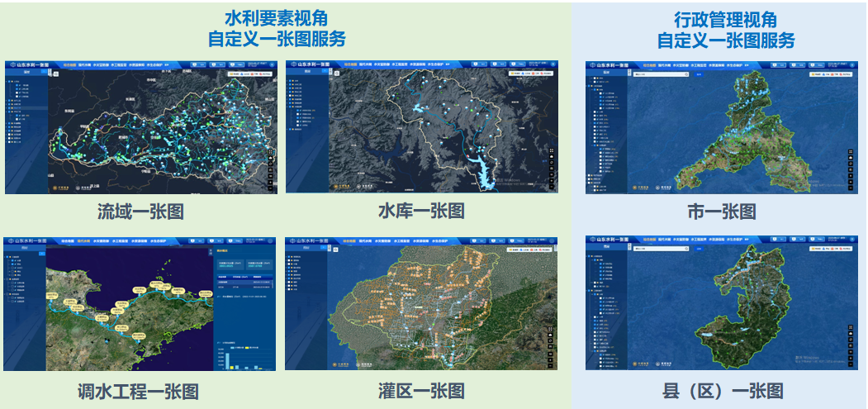
Task: Click the data table in 调水工程一张图 panel
Action: point(244,282)
